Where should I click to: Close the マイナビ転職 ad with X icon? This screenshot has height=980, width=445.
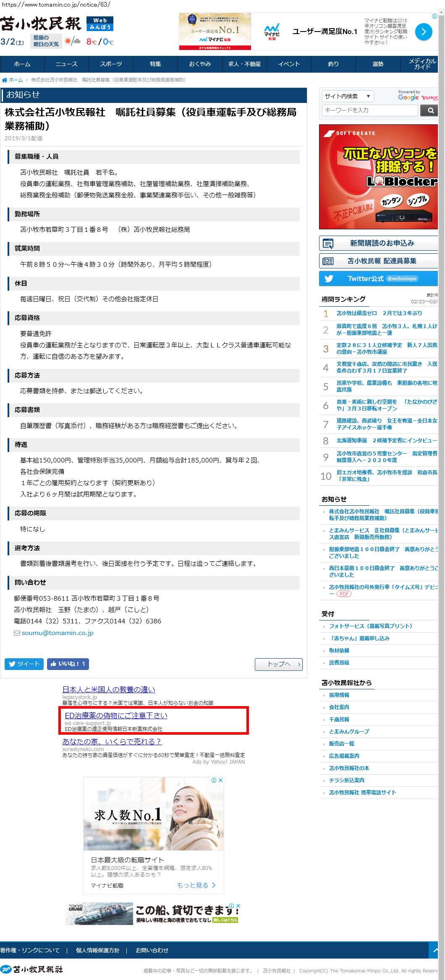point(220,780)
